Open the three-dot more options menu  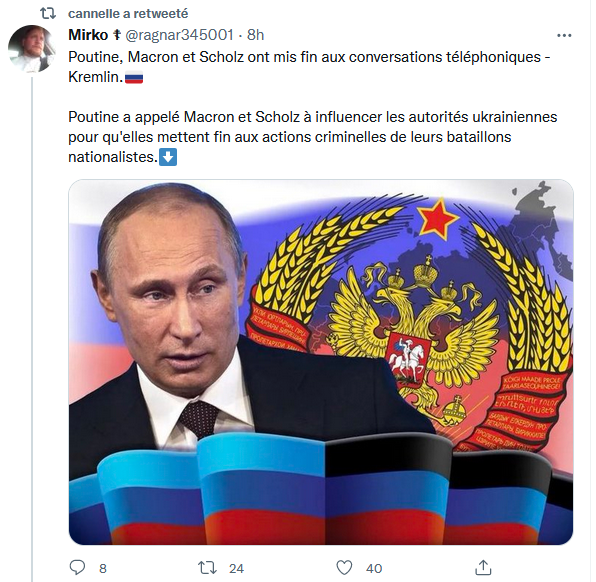[564, 35]
